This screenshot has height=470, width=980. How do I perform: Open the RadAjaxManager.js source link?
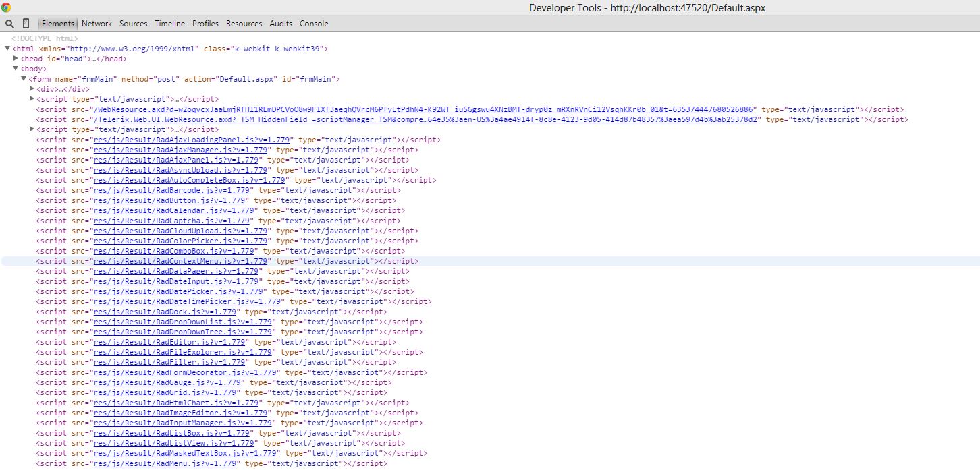[182, 150]
